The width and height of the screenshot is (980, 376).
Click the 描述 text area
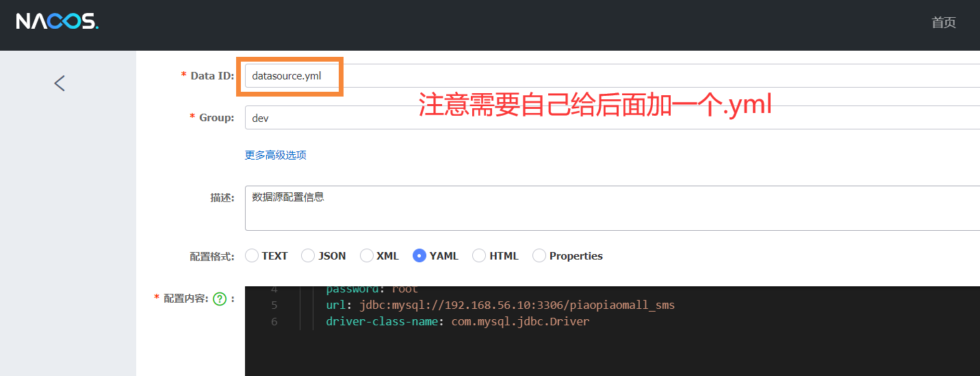pyautogui.click(x=612, y=208)
